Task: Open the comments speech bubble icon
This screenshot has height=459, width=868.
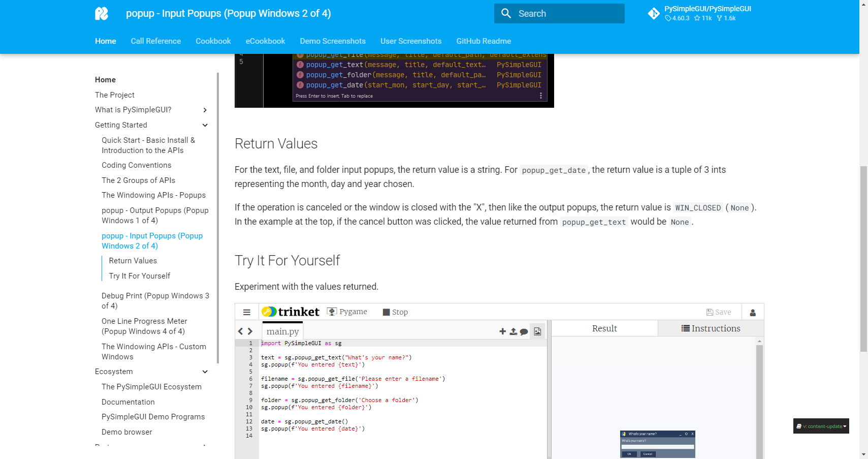Action: click(524, 332)
